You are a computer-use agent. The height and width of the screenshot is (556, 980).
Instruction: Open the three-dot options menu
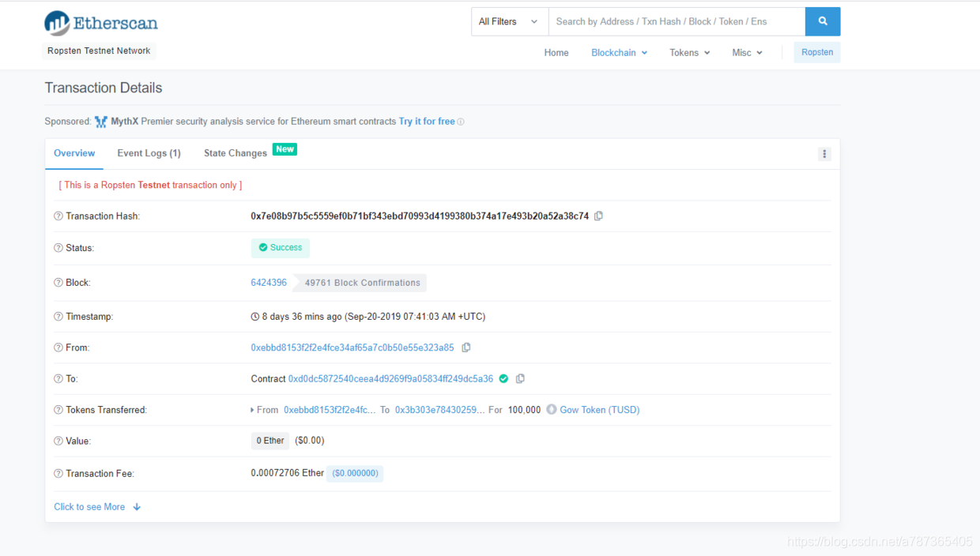click(824, 154)
